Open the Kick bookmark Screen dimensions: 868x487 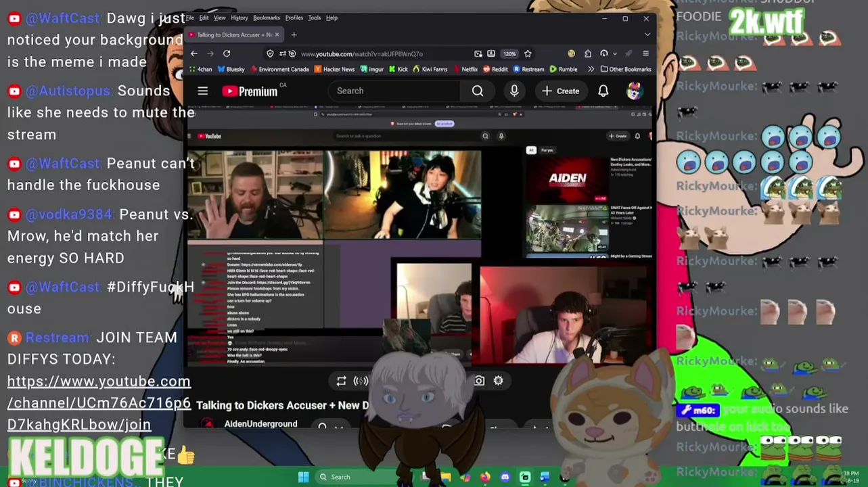(x=398, y=69)
